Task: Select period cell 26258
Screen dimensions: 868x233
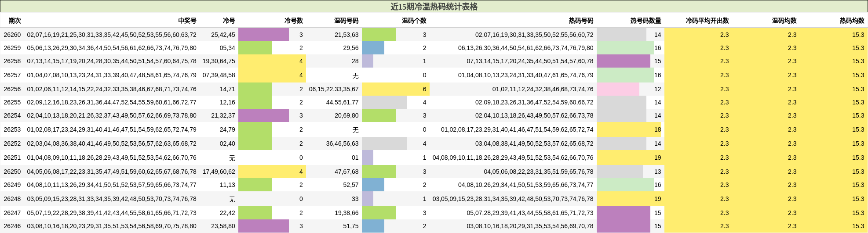Action: [x=12, y=61]
